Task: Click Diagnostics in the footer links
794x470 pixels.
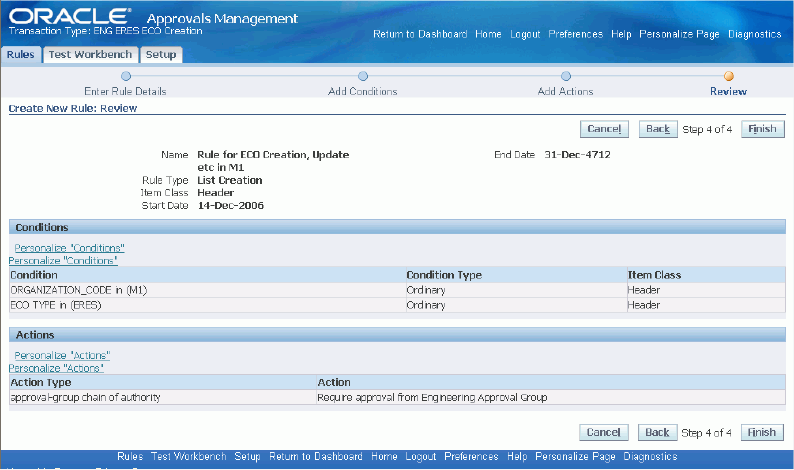Action: (x=650, y=456)
